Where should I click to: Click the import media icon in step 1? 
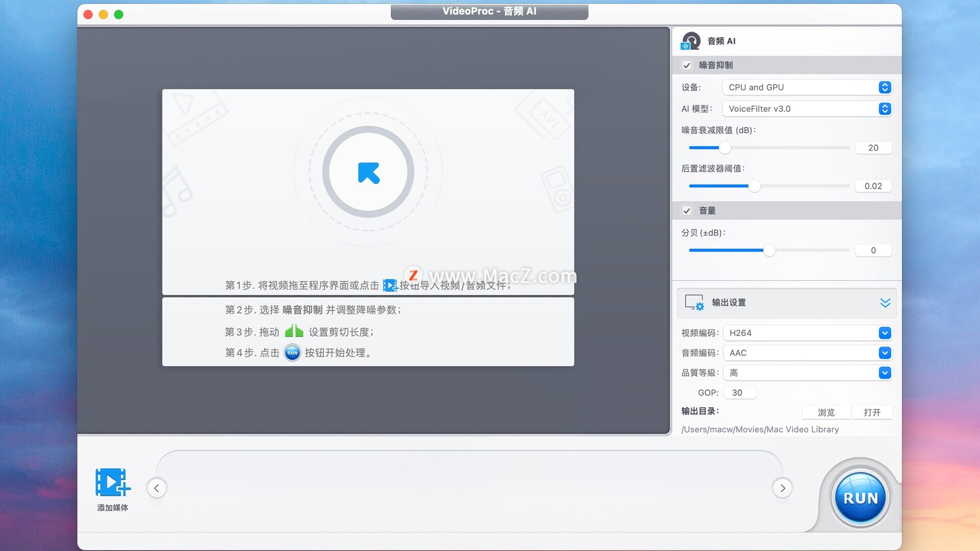[390, 285]
